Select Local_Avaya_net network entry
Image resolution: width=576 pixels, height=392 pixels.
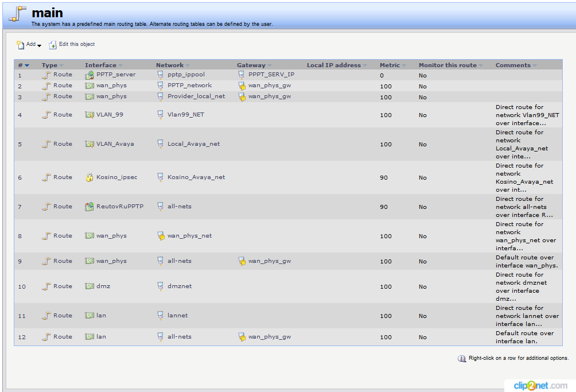193,143
